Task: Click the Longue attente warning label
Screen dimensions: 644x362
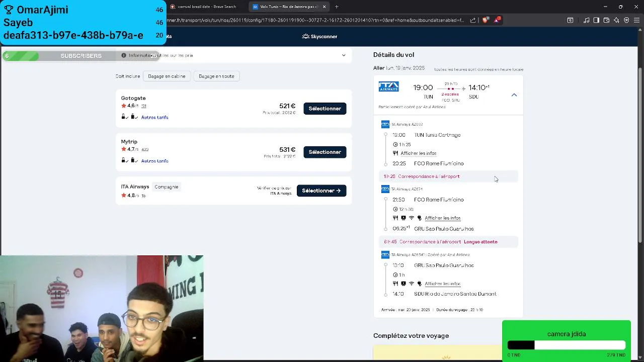Action: (x=480, y=242)
